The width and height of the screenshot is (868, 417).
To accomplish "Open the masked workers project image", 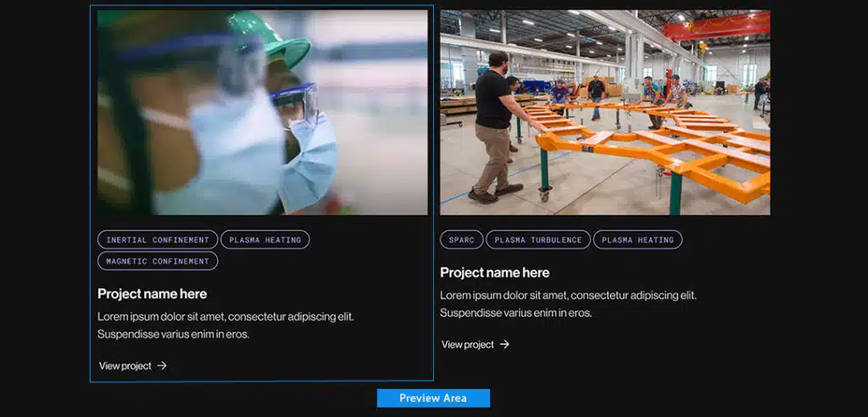I will [x=263, y=113].
